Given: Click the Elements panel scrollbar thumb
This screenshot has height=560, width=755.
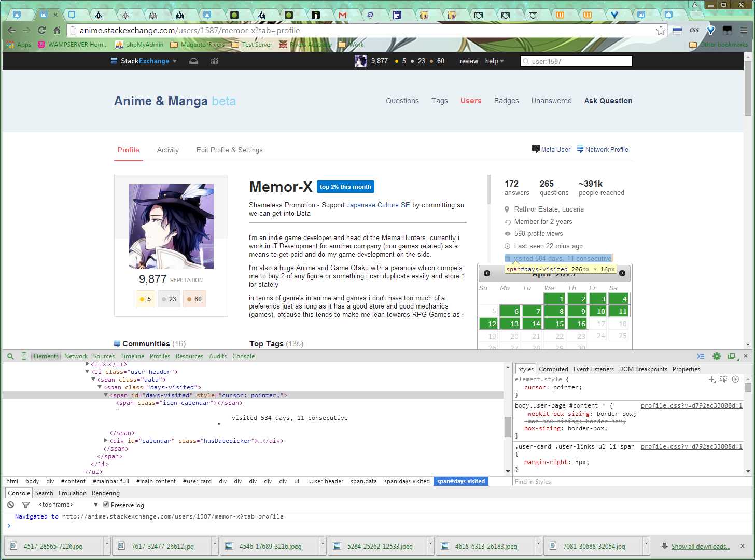Looking at the screenshot, I should coord(508,427).
